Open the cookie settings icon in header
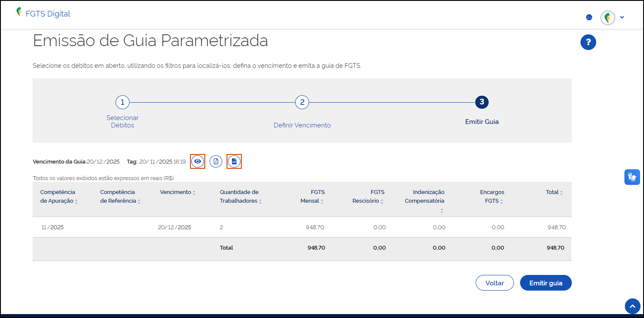 589,17
